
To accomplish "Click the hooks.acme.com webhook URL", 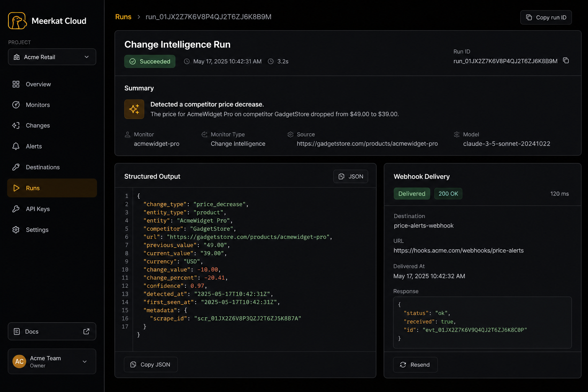I will (459, 250).
